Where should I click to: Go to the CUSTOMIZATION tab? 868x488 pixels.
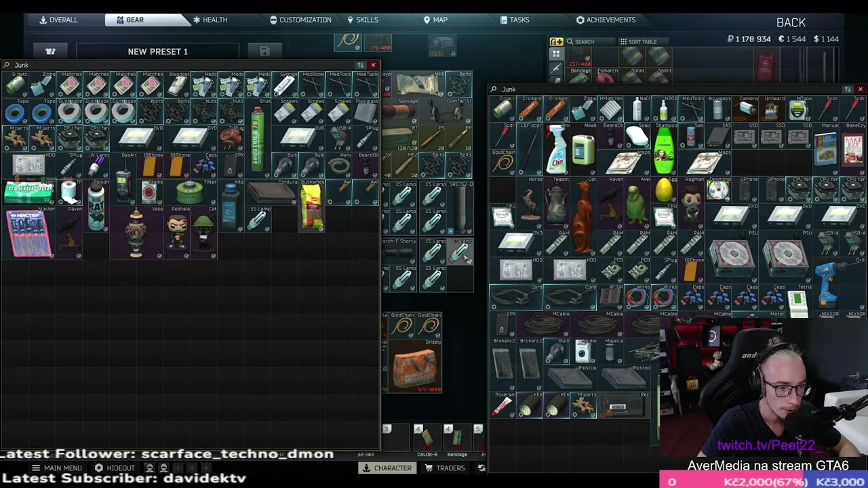pos(300,20)
